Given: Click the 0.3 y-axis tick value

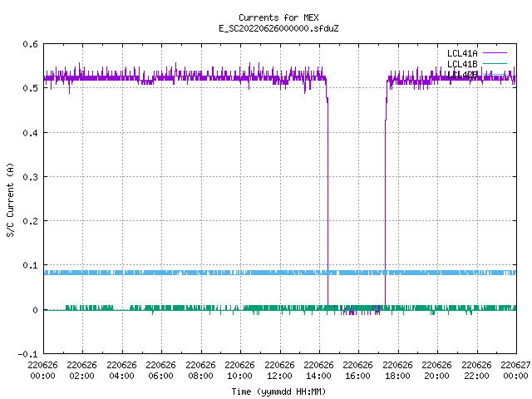Looking at the screenshot, I should pyautogui.click(x=30, y=177).
